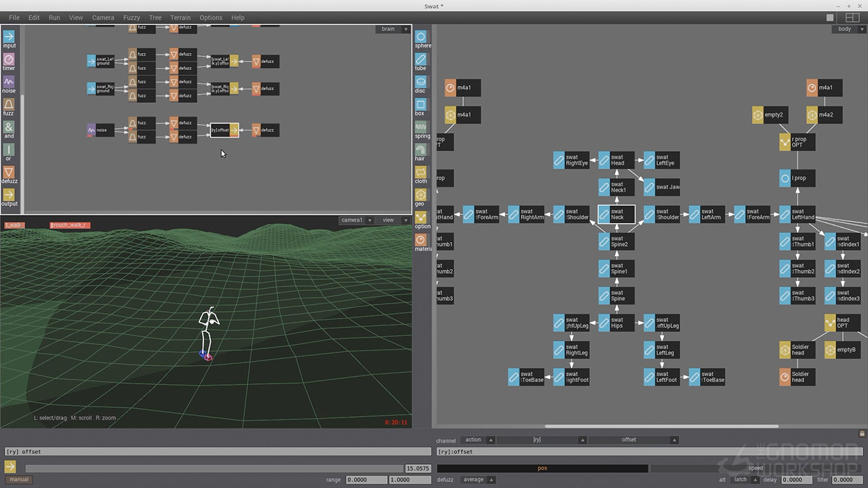Choose the cloth tool icon

tap(421, 173)
